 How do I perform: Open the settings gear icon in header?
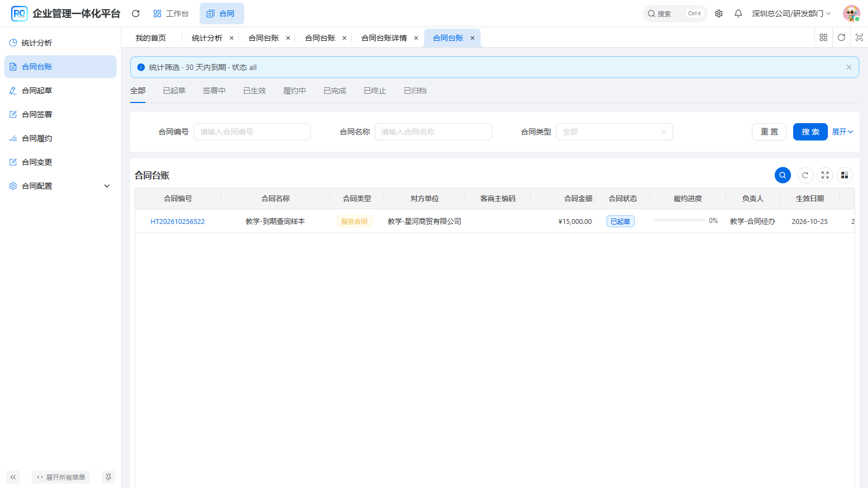click(719, 14)
